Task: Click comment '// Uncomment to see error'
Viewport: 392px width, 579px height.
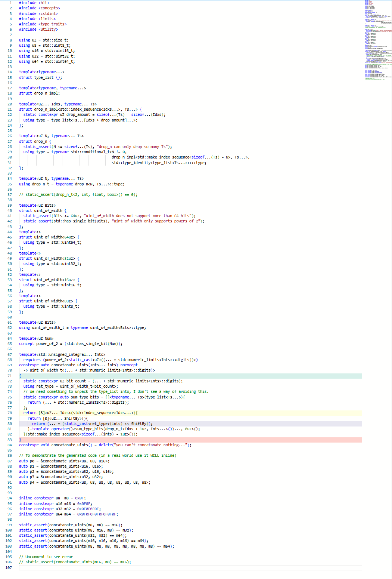Action: click(x=46, y=557)
